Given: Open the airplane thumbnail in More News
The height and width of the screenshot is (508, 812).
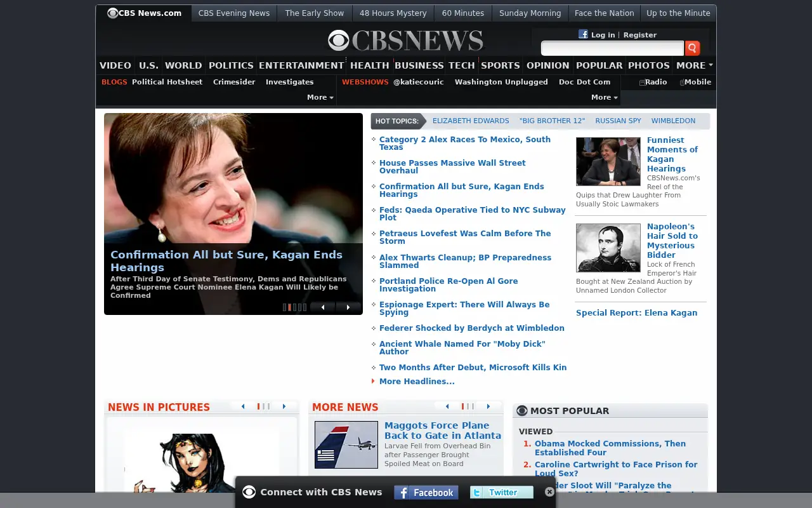Looking at the screenshot, I should [x=346, y=444].
